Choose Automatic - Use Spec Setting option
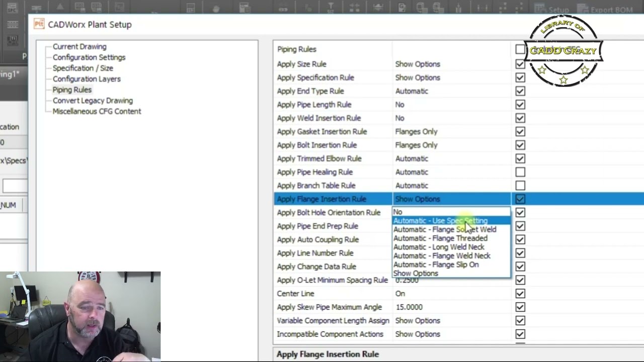The height and width of the screenshot is (362, 644). [451, 221]
